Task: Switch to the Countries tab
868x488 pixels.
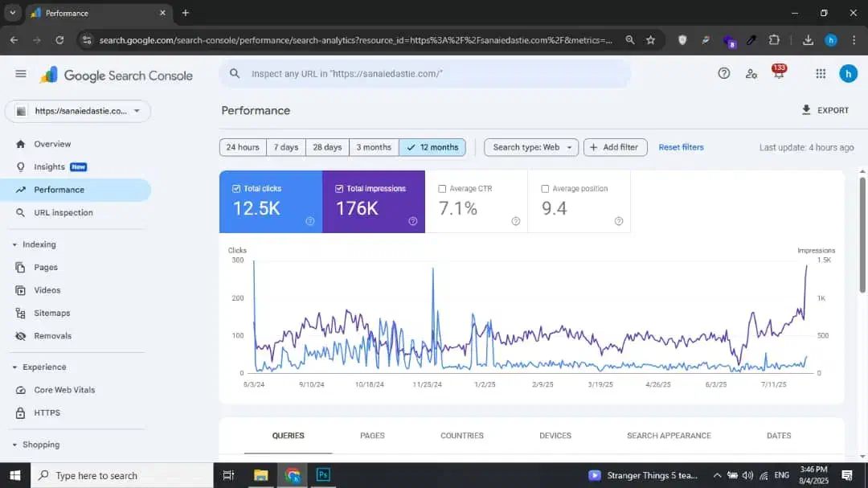Action: 462,436
